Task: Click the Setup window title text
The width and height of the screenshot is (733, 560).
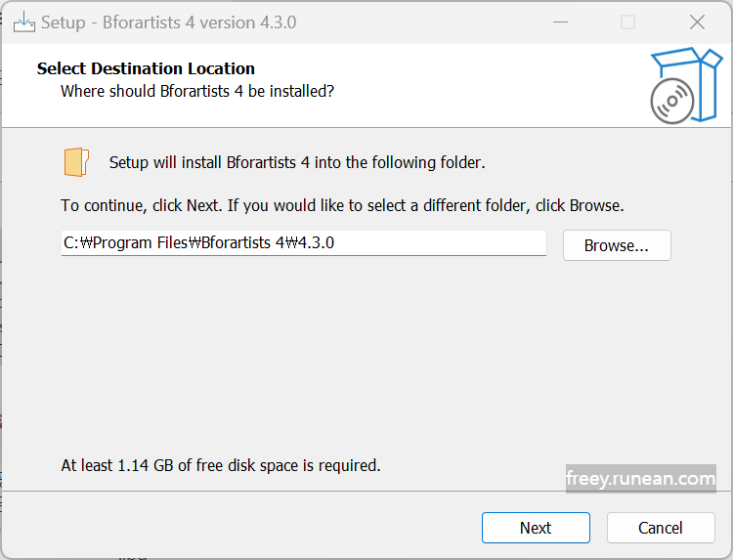Action: pyautogui.click(x=169, y=22)
